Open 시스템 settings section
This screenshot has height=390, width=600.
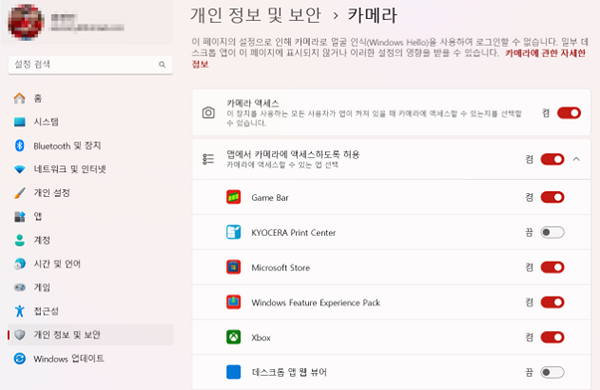pyautogui.click(x=90, y=122)
